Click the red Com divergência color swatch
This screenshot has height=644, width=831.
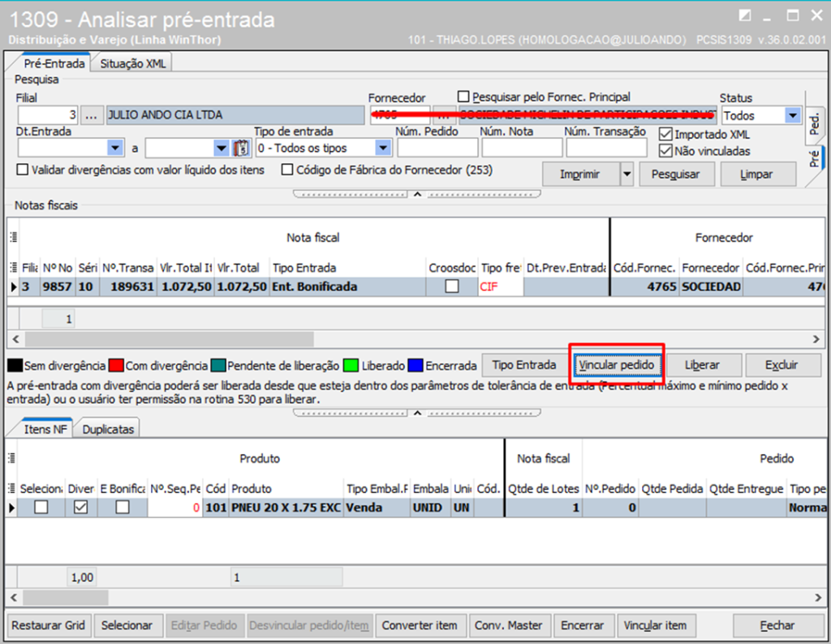[115, 366]
